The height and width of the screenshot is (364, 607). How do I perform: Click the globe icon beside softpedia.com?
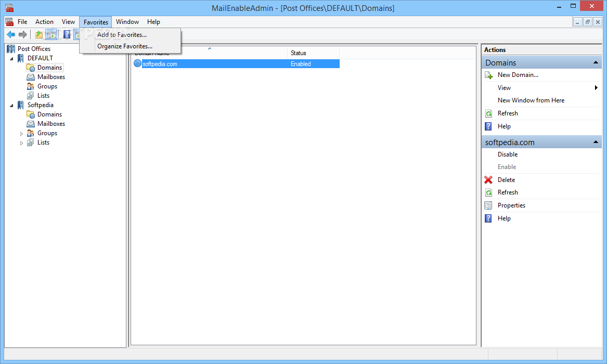click(x=137, y=63)
